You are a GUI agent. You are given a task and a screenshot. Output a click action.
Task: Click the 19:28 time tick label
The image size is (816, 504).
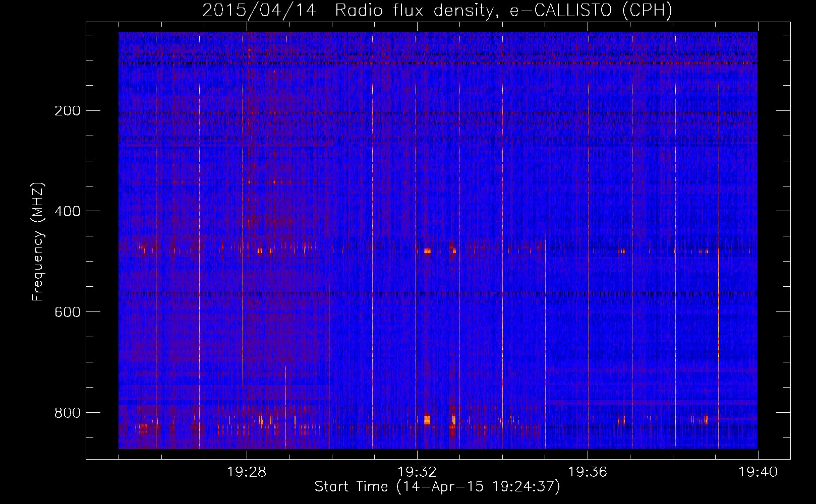[x=247, y=472]
